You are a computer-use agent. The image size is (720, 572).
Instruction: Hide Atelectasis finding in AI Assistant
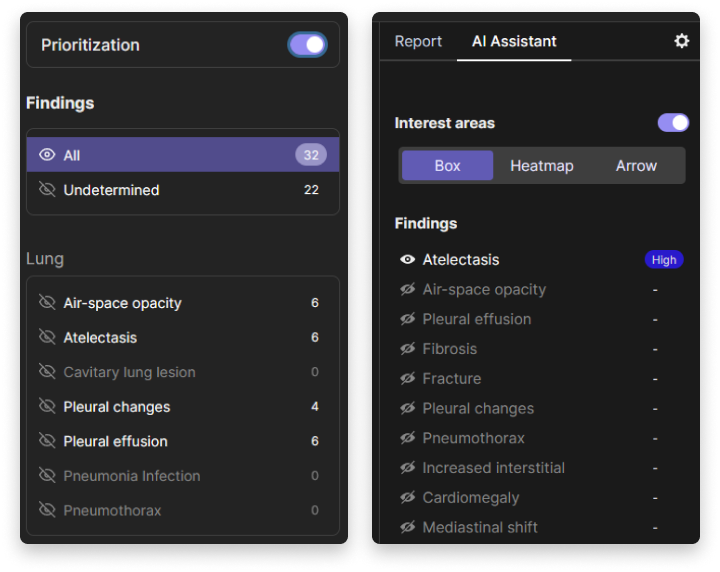click(407, 260)
